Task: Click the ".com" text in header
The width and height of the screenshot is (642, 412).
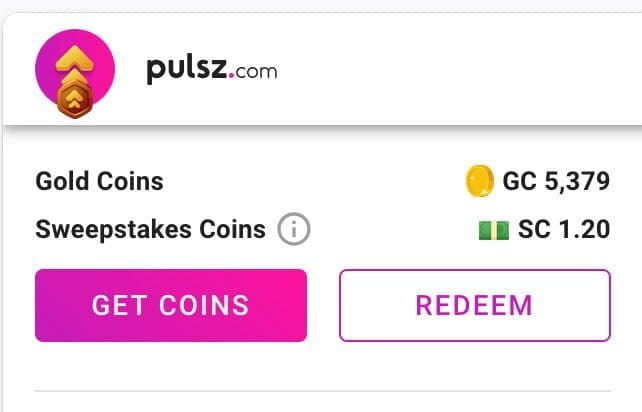Action: pyautogui.click(x=256, y=72)
